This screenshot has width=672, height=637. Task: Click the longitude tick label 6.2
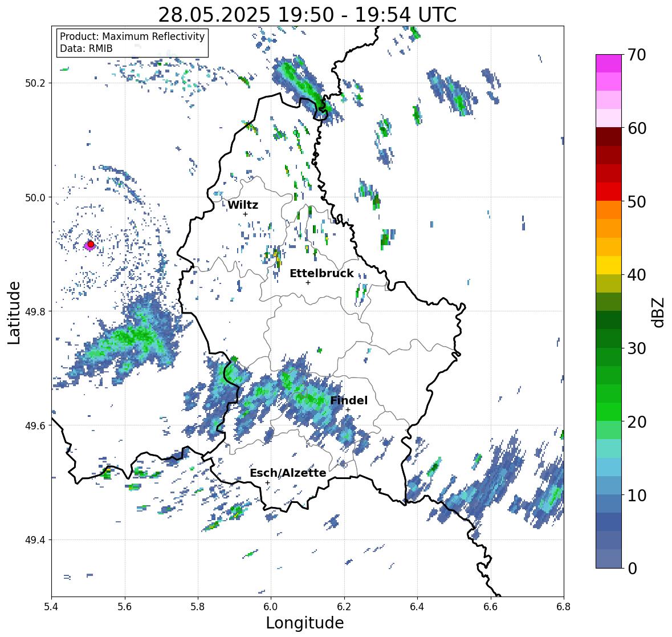pyautogui.click(x=344, y=606)
